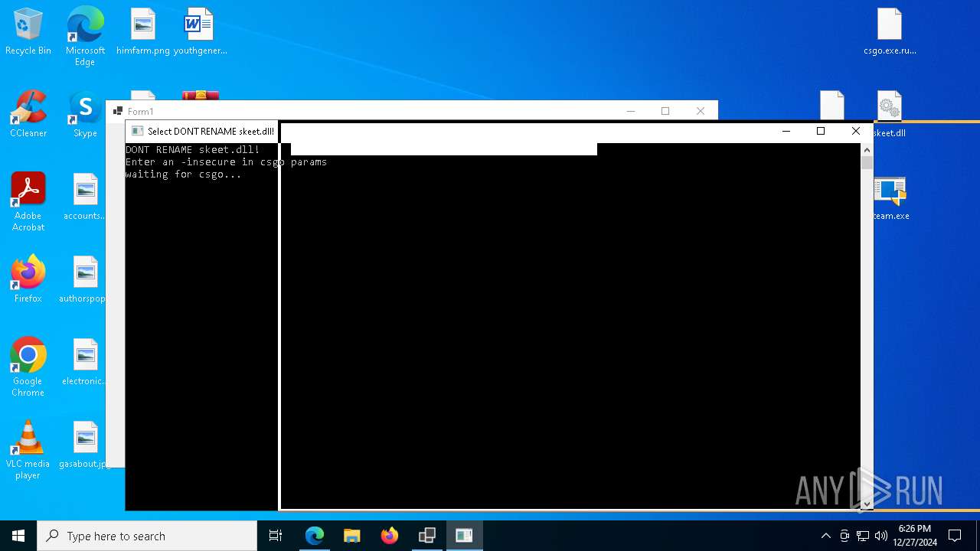The image size is (980, 551).
Task: Select the accounts image file on desktop
Action: [x=84, y=197]
